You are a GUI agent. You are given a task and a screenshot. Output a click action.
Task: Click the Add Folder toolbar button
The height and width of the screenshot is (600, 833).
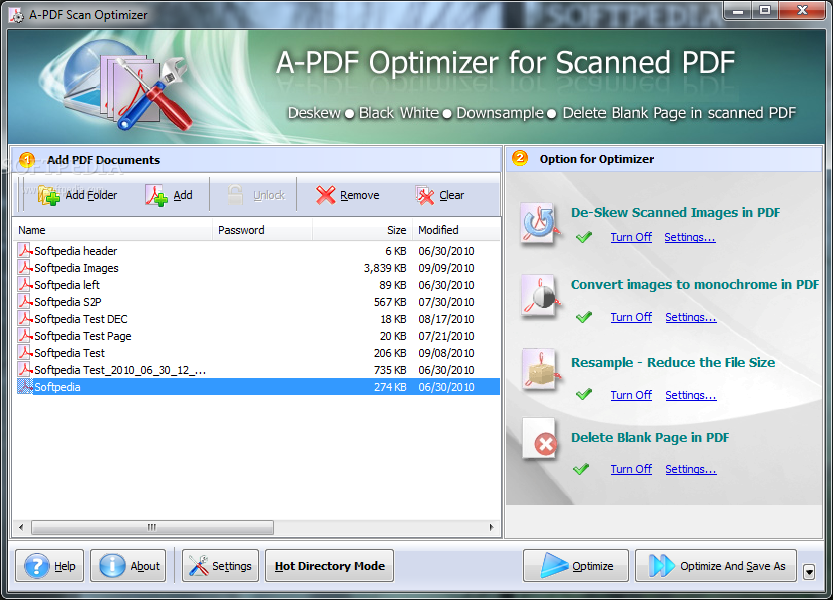78,196
